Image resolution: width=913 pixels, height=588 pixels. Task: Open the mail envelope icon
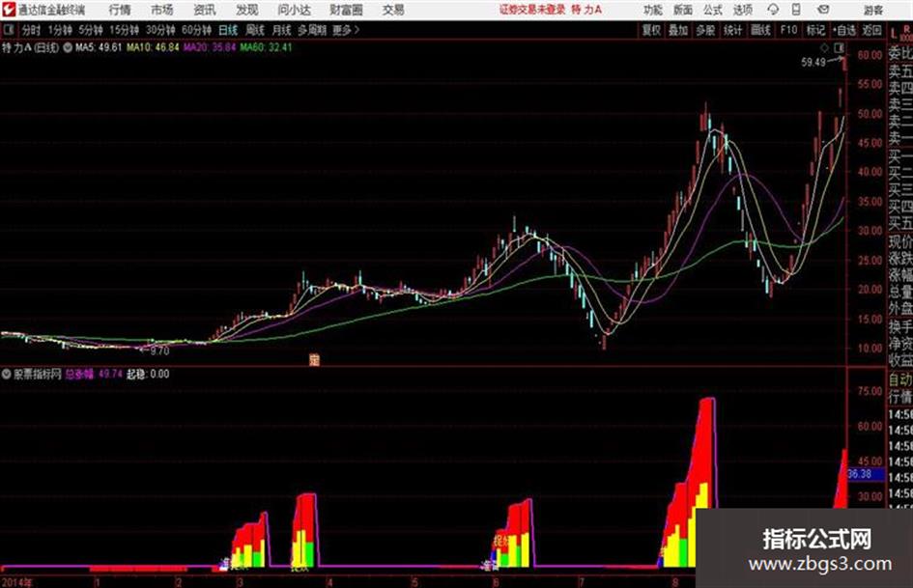[823, 10]
